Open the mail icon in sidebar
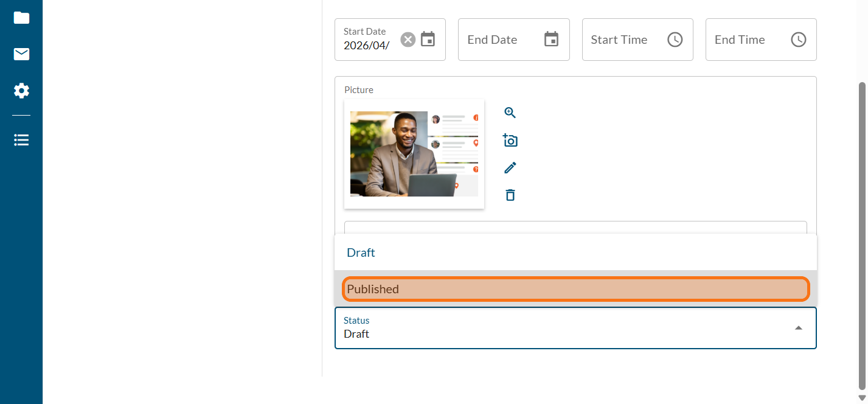This screenshot has height=404, width=868. pyautogui.click(x=21, y=54)
